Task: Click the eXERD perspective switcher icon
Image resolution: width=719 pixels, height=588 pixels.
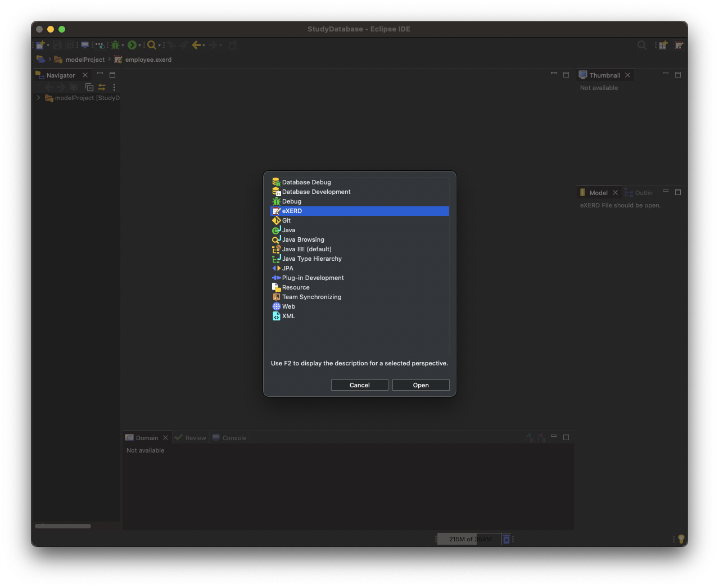Action: pos(679,45)
